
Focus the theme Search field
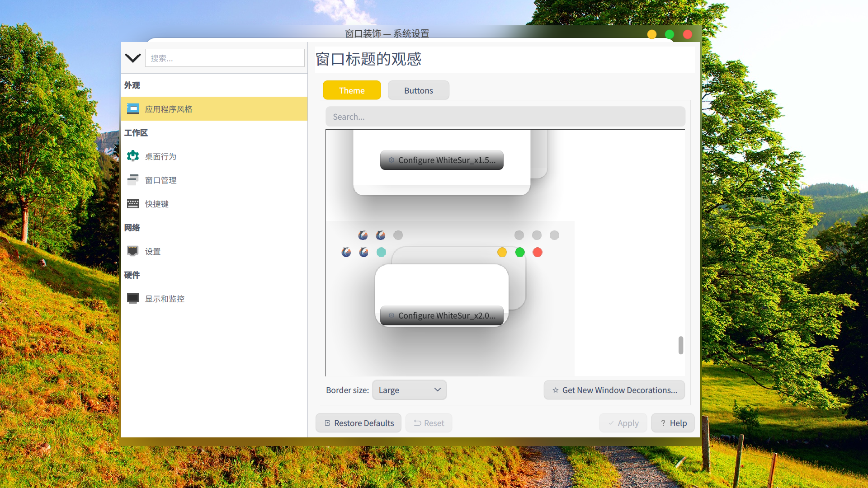click(505, 117)
